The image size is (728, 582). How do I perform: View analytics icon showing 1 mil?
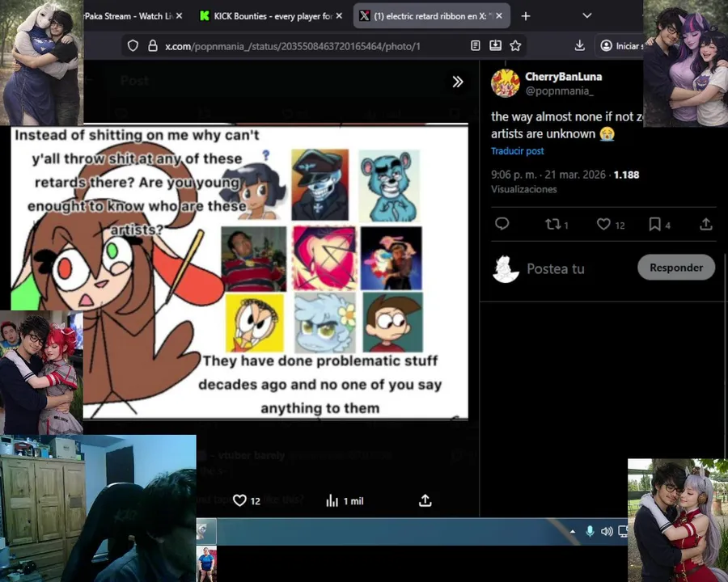tap(332, 500)
